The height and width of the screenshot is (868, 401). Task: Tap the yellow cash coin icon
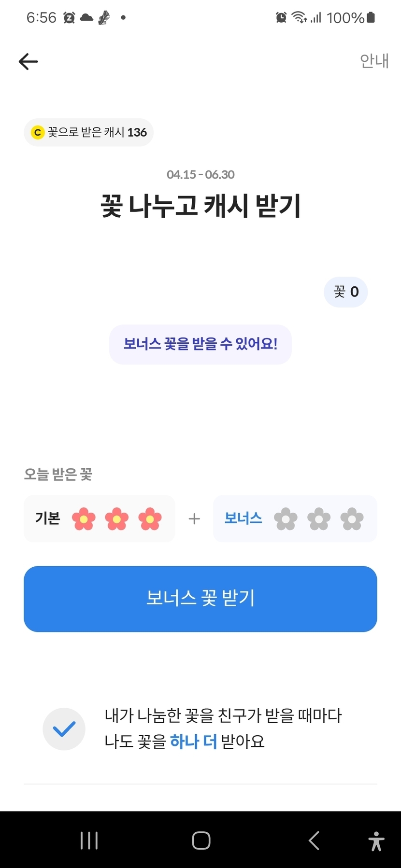[x=37, y=132]
